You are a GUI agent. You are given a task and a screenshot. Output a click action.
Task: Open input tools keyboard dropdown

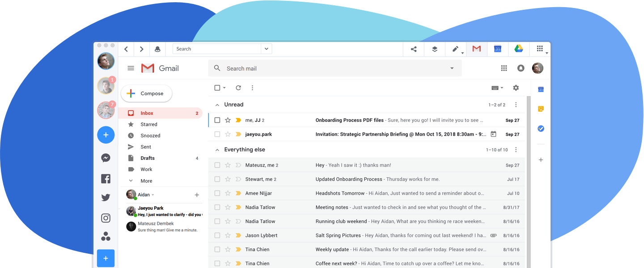tap(497, 88)
